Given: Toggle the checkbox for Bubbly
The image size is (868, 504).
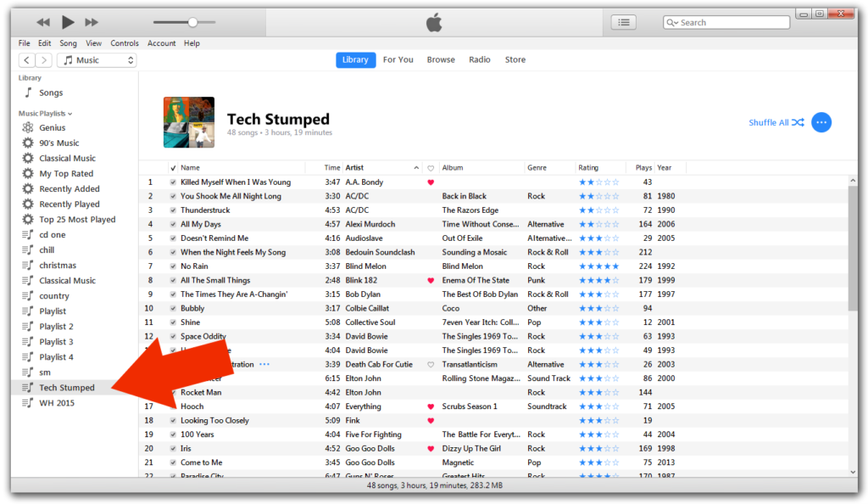Looking at the screenshot, I should click(173, 309).
